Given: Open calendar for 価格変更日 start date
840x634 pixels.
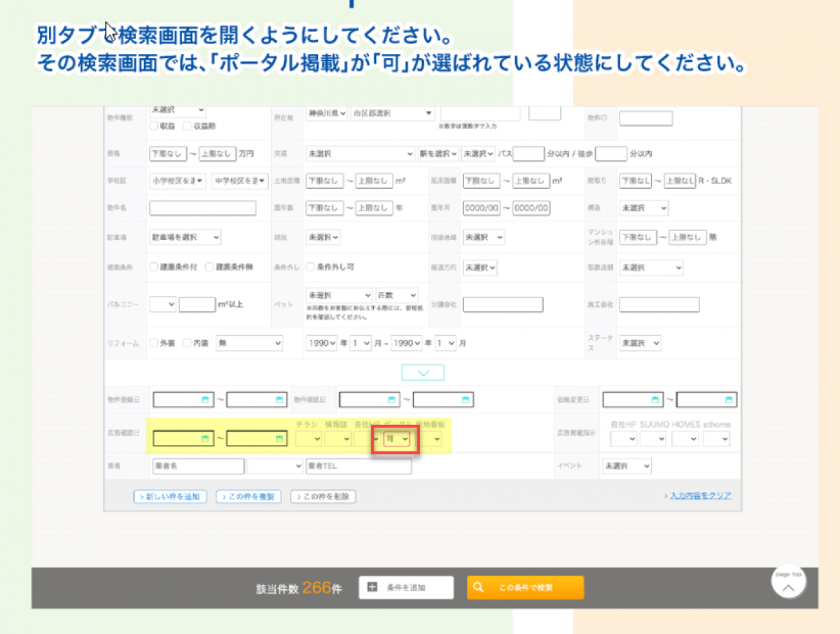Looking at the screenshot, I should tap(656, 400).
